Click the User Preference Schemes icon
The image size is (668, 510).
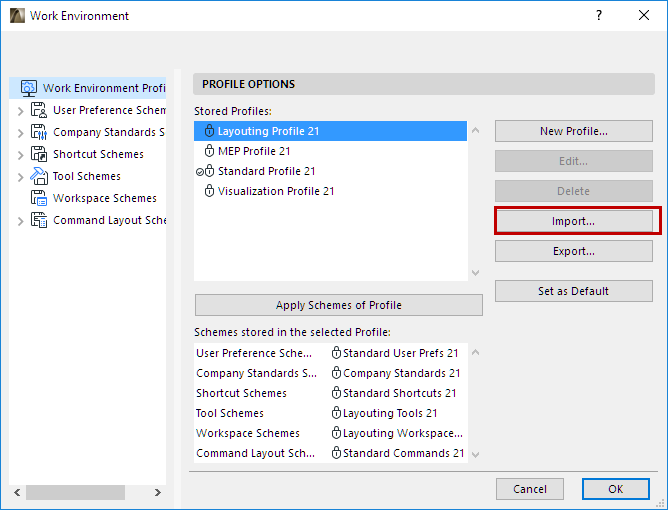tap(39, 110)
